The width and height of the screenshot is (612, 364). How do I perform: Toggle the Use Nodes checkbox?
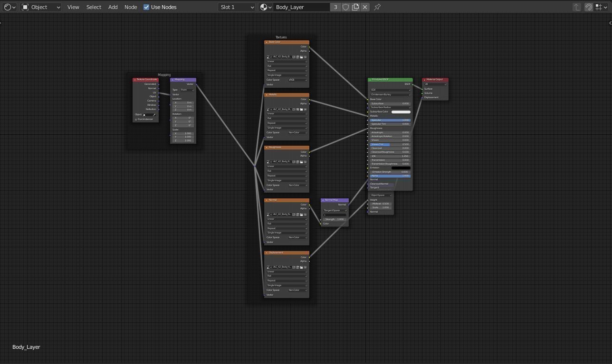click(x=146, y=7)
